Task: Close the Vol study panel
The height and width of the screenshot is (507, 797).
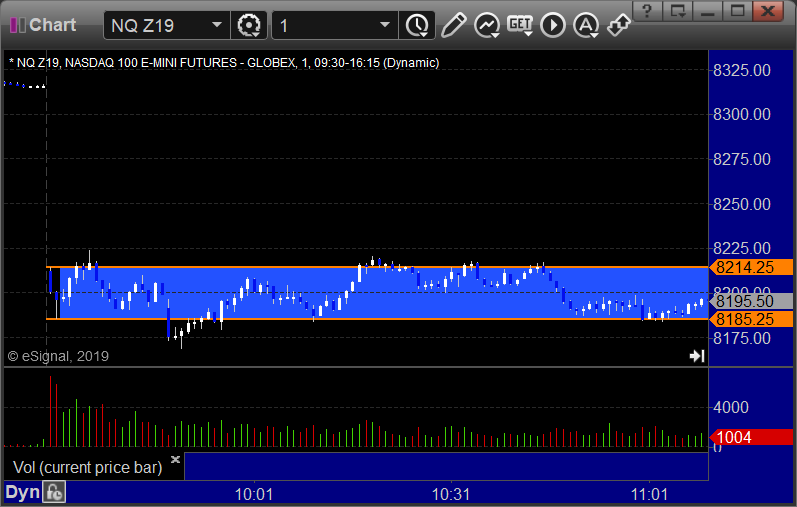Action: coord(175,460)
